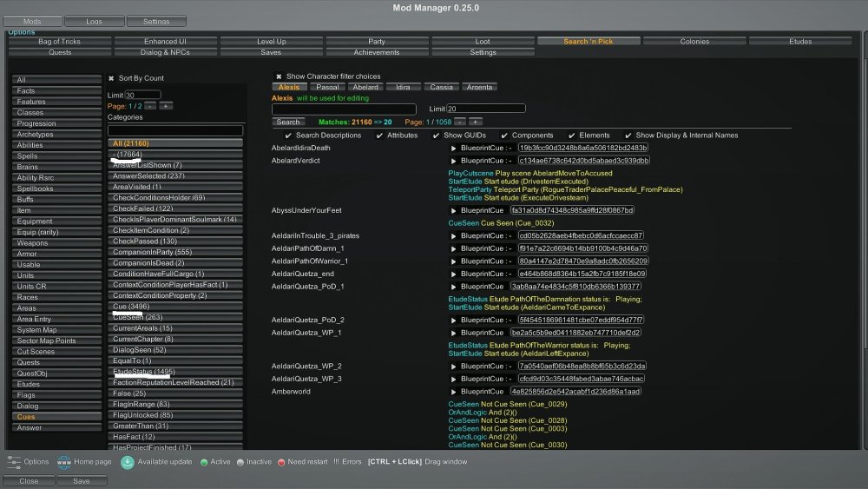Expand the AbelardIdiraDeath BlueprintCue arrow
The image size is (868, 489).
point(453,148)
